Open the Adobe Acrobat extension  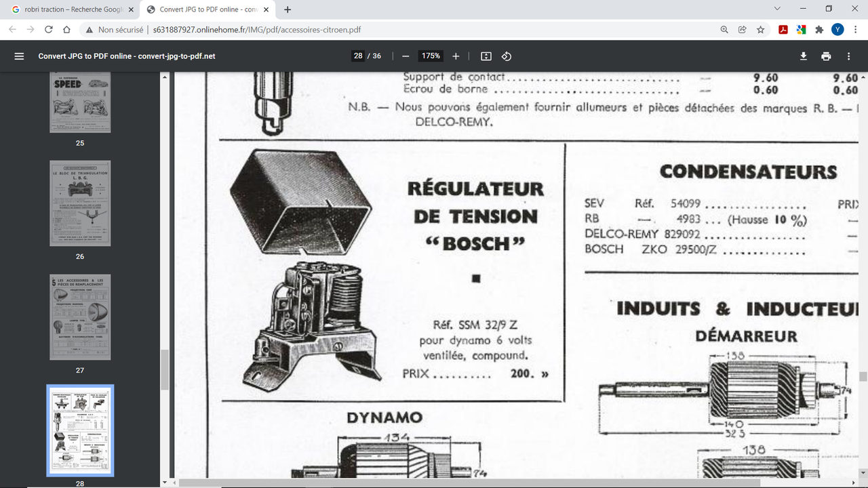point(783,30)
